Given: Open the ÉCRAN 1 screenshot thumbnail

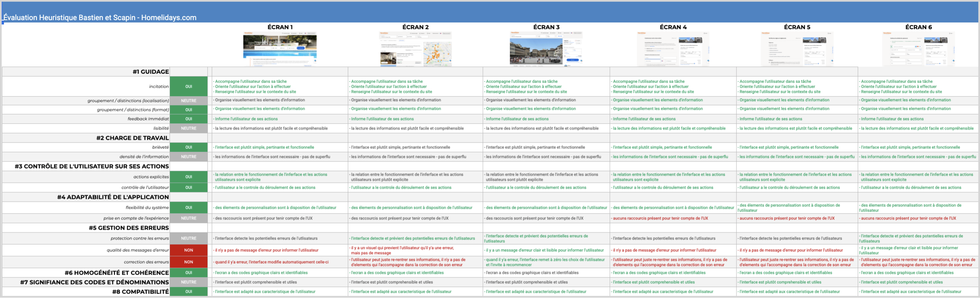Looking at the screenshot, I should tap(280, 49).
